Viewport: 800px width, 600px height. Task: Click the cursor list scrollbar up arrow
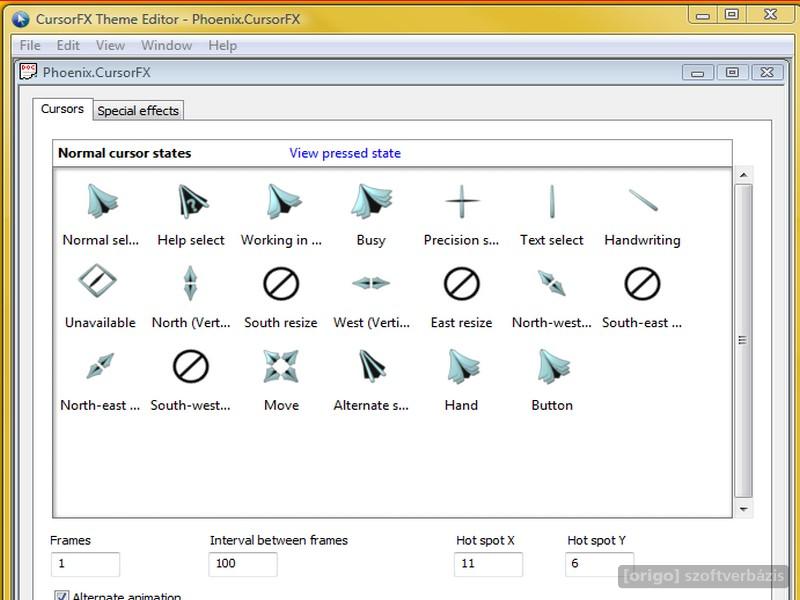744,175
